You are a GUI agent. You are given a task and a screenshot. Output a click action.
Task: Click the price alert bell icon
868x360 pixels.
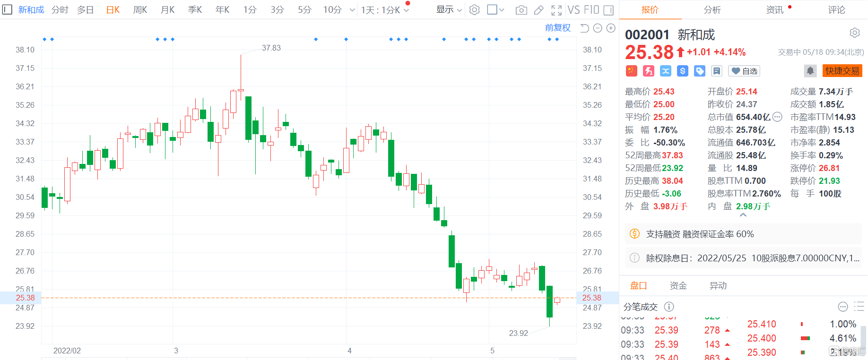click(x=810, y=71)
